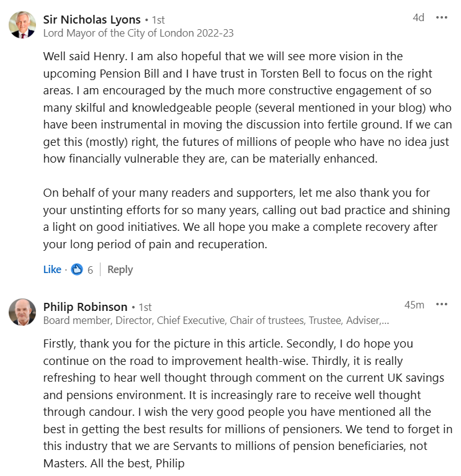Open more options on Philip Robinson's comment
Screen dimensions: 461x476
(442, 305)
